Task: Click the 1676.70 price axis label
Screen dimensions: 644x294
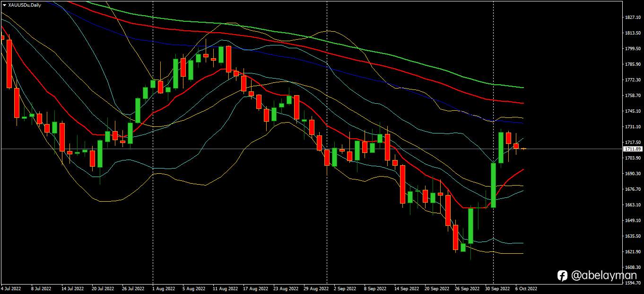Action: (632, 189)
